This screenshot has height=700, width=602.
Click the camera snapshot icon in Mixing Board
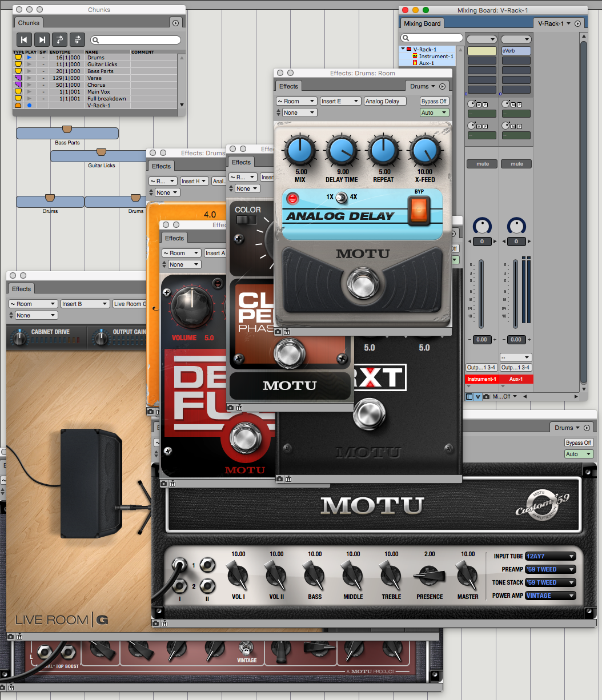(486, 396)
